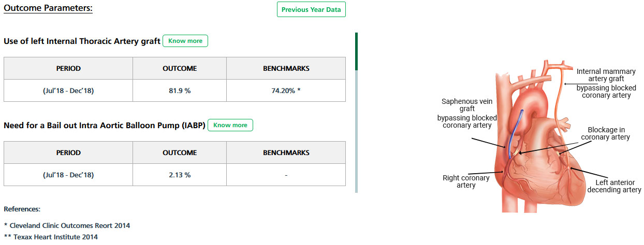Click the Need for Bail out IABP heading
The image size is (644, 245).
coord(105,125)
